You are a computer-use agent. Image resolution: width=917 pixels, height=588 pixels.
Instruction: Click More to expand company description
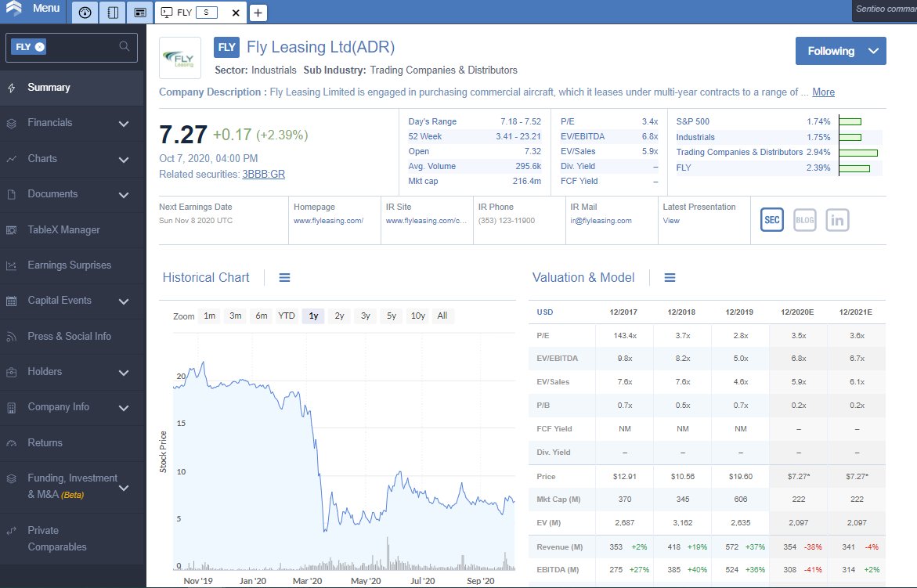823,92
